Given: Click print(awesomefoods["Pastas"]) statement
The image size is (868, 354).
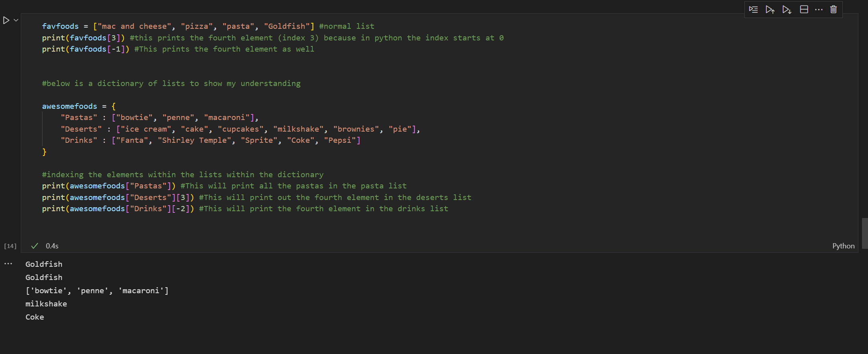Looking at the screenshot, I should (109, 186).
